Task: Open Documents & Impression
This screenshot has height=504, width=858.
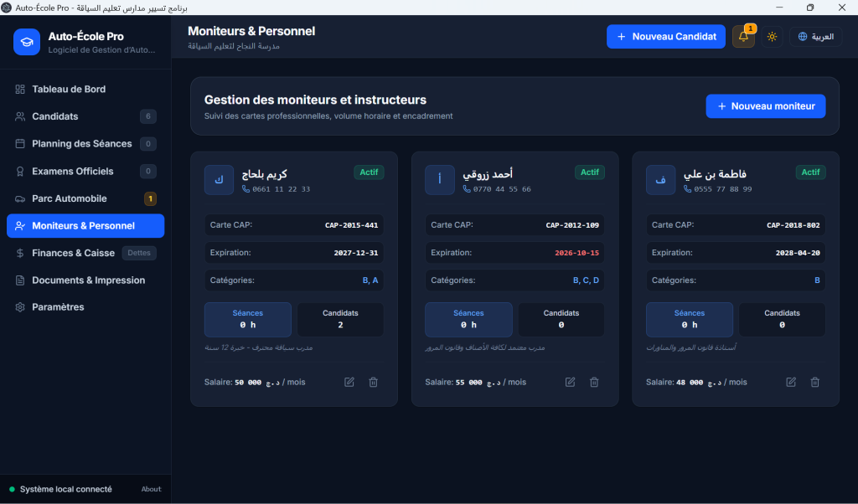Action: [x=85, y=280]
